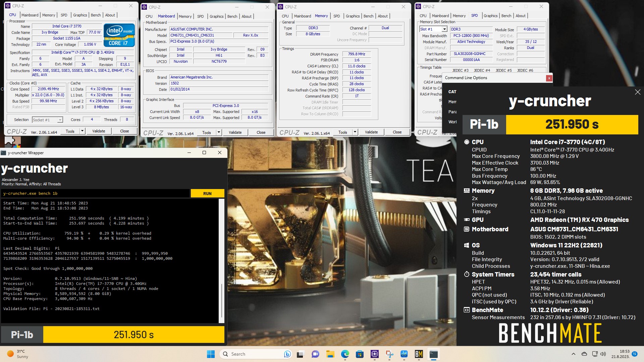The height and width of the screenshot is (362, 644).
Task: Click the y-cruncher Wrapper title bar icon
Action: [x=3, y=153]
